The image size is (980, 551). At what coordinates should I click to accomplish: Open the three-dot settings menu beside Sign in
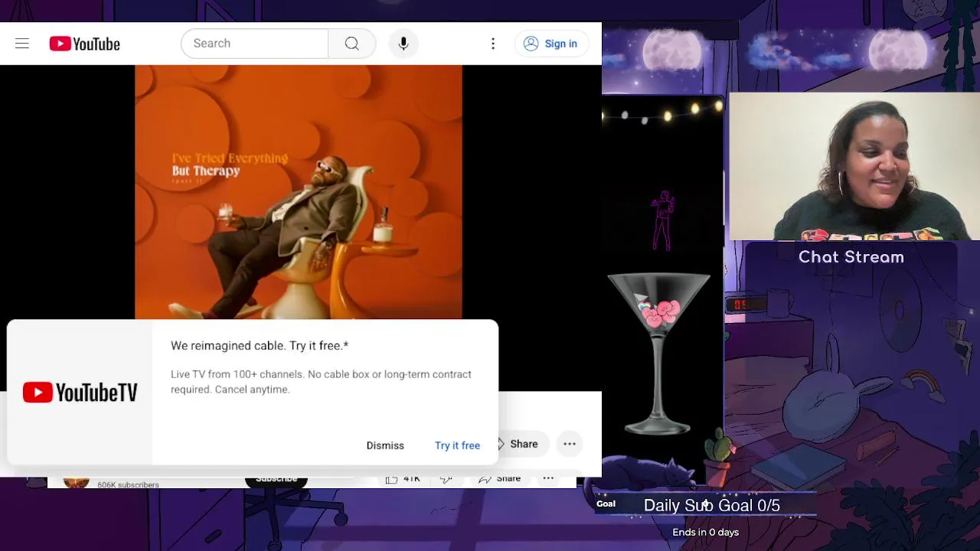[x=493, y=44]
